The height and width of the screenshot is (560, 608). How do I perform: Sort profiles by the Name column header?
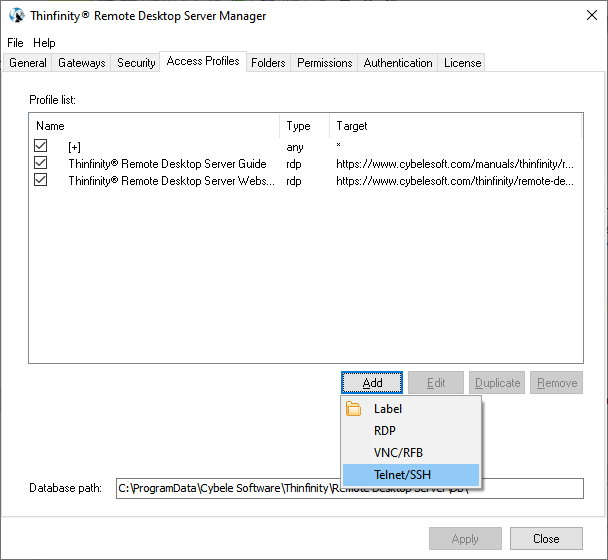point(154,126)
